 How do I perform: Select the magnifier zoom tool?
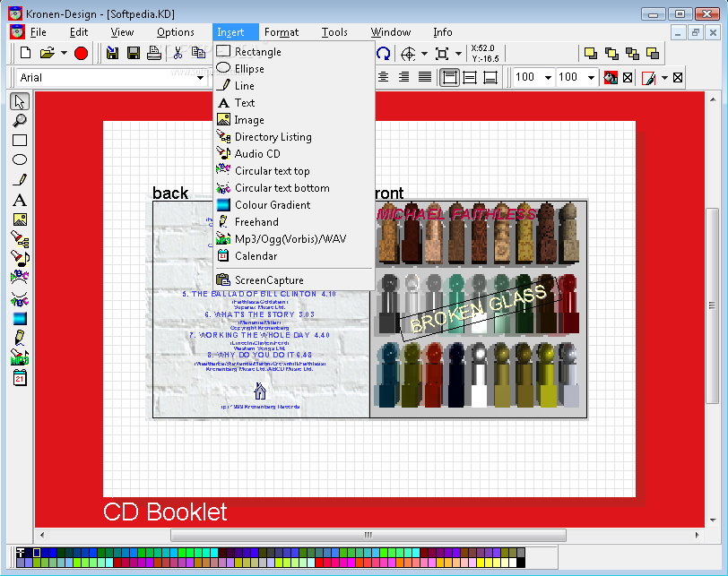[x=20, y=121]
